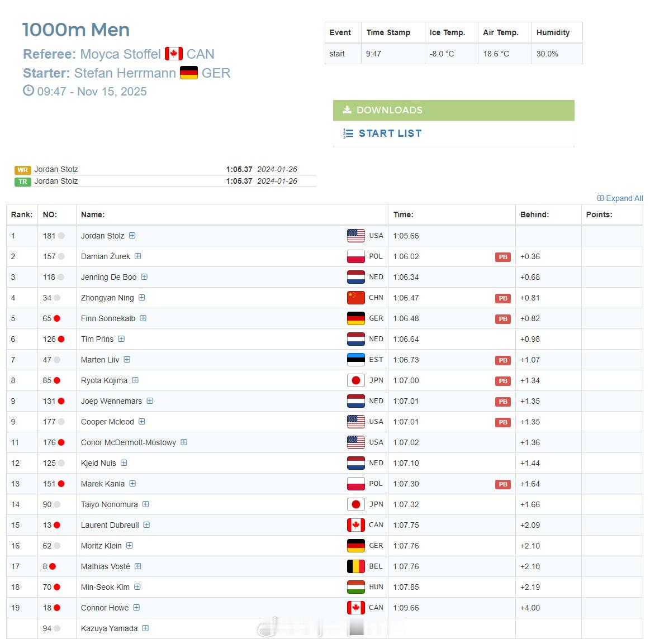This screenshot has width=650, height=644.
Task: Click red lane dot beside number 65
Action: tap(57, 318)
